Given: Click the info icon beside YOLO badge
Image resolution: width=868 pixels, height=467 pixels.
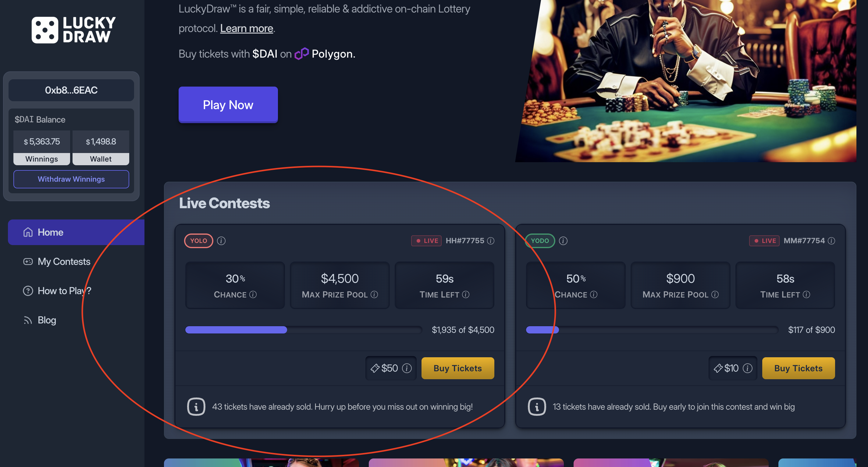Looking at the screenshot, I should point(221,241).
